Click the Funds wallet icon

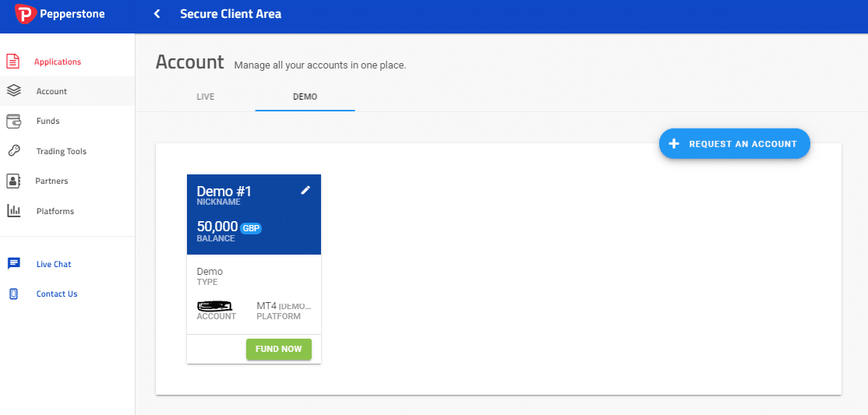pyautogui.click(x=13, y=121)
